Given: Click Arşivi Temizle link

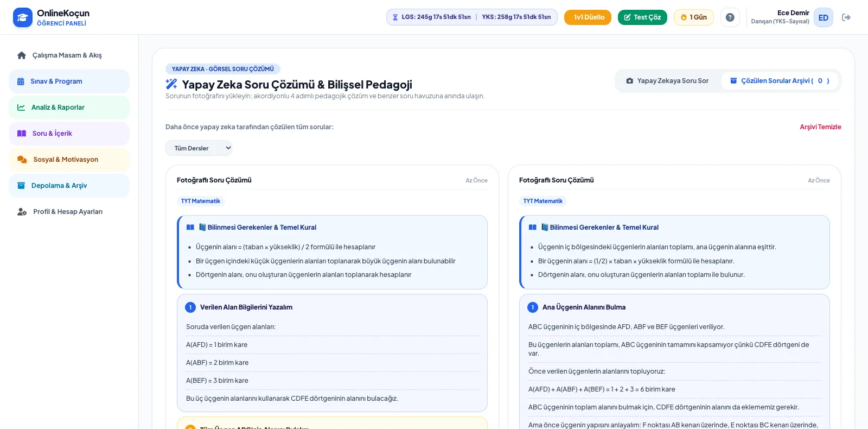Looking at the screenshot, I should point(820,127).
